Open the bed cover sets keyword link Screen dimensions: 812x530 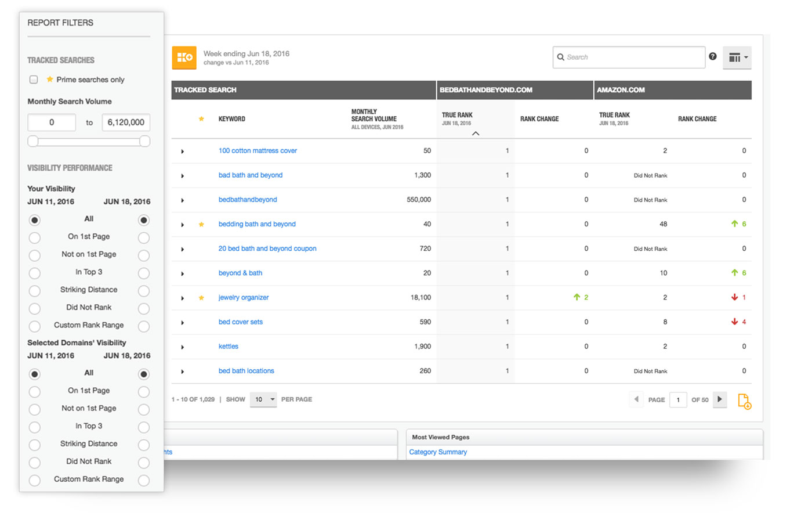tap(241, 322)
